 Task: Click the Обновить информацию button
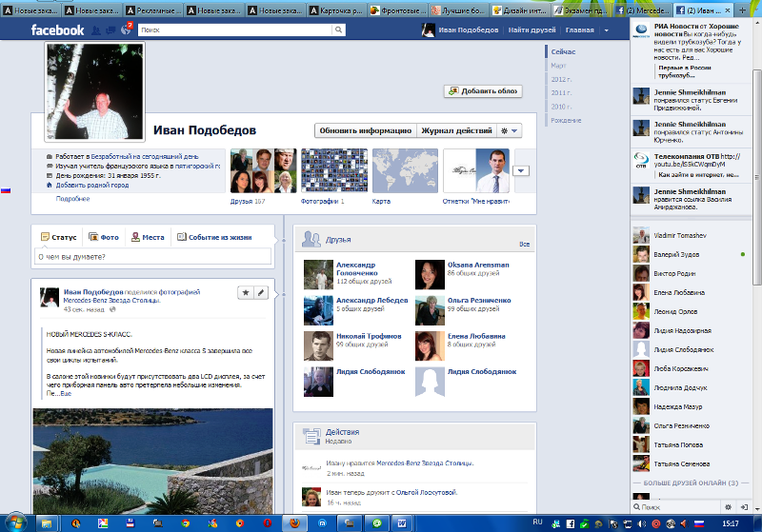pos(366,130)
